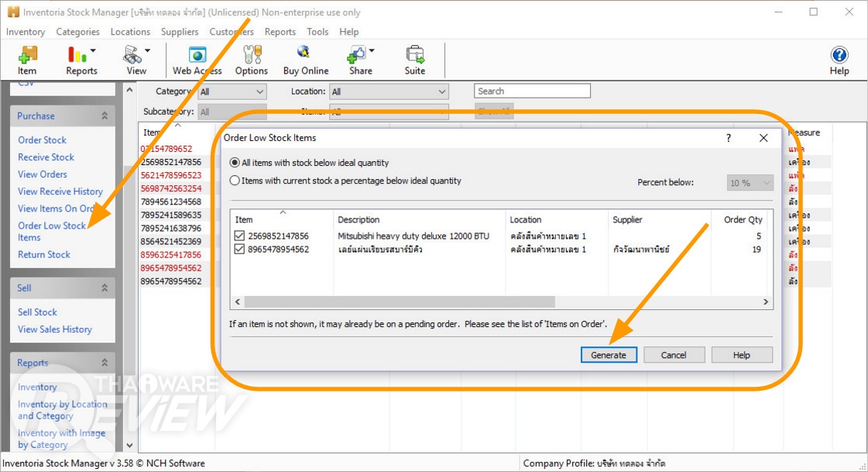Open the Reports menu in the menu bar
This screenshot has width=868, height=472.
pyautogui.click(x=280, y=32)
